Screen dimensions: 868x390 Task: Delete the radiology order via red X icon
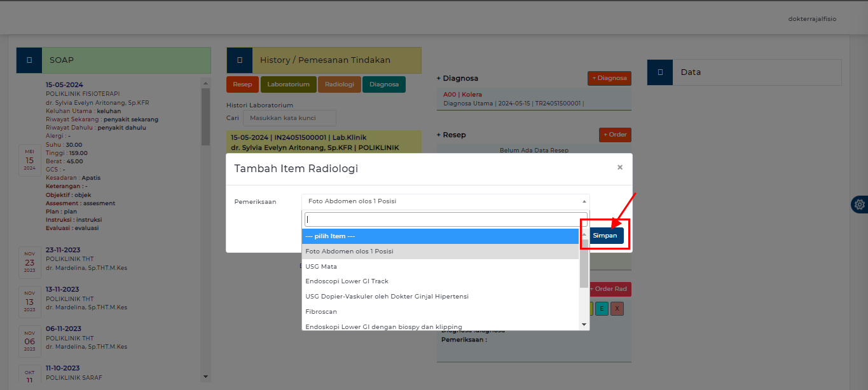tap(617, 308)
